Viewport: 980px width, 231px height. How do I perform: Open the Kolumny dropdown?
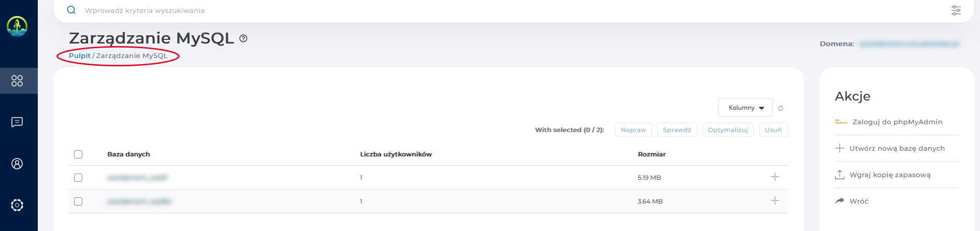pos(745,108)
